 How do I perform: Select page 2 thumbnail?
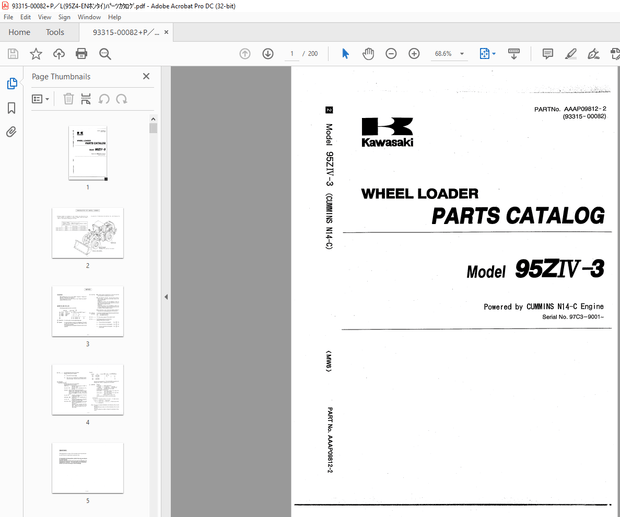pos(88,233)
